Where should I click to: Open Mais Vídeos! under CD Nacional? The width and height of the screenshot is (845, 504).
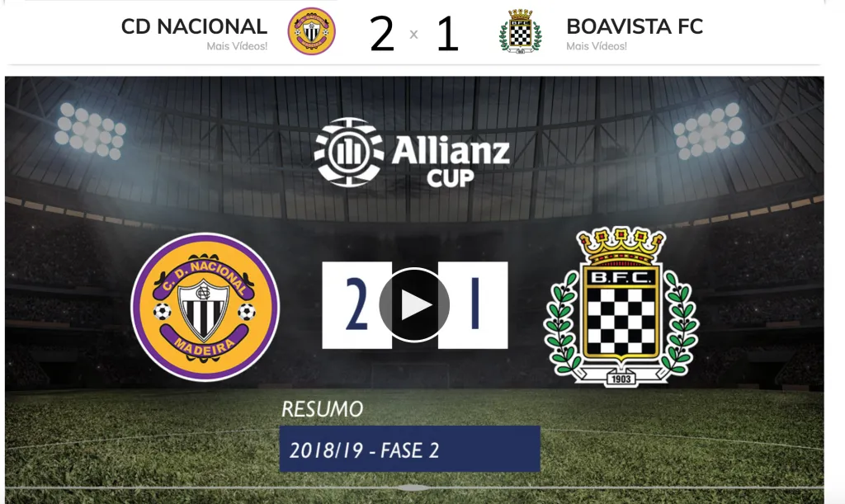237,46
